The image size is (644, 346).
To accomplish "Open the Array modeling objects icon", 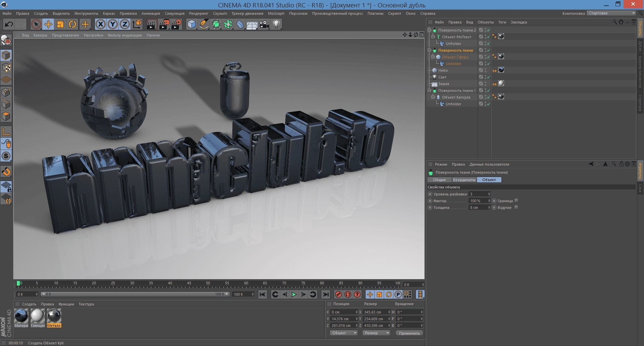I will tap(228, 24).
